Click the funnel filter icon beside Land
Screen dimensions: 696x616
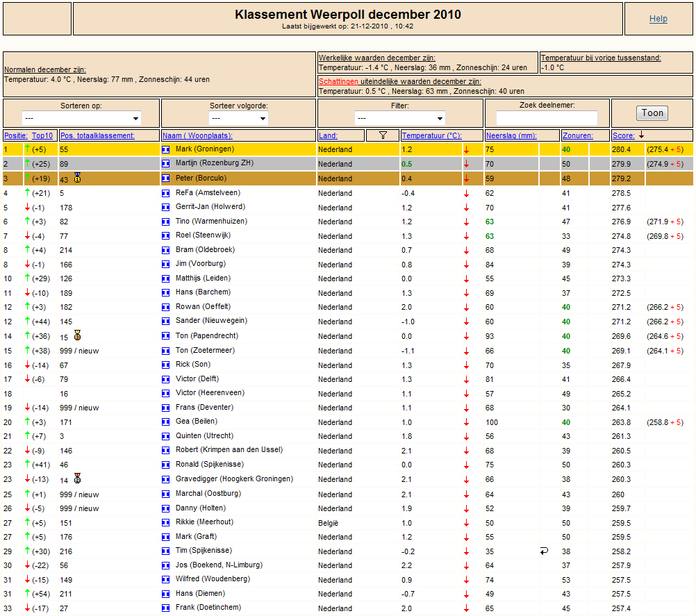[383, 135]
